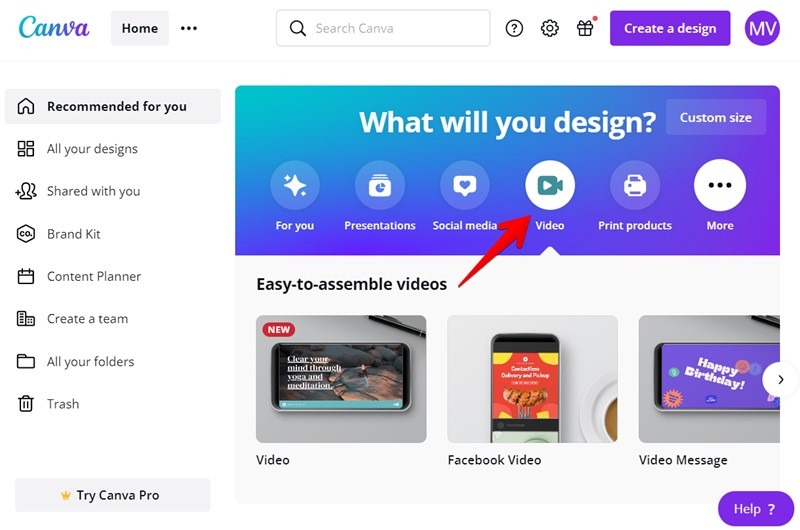The height and width of the screenshot is (530, 800).
Task: Open the three-dot menu next to Home
Action: click(x=189, y=28)
